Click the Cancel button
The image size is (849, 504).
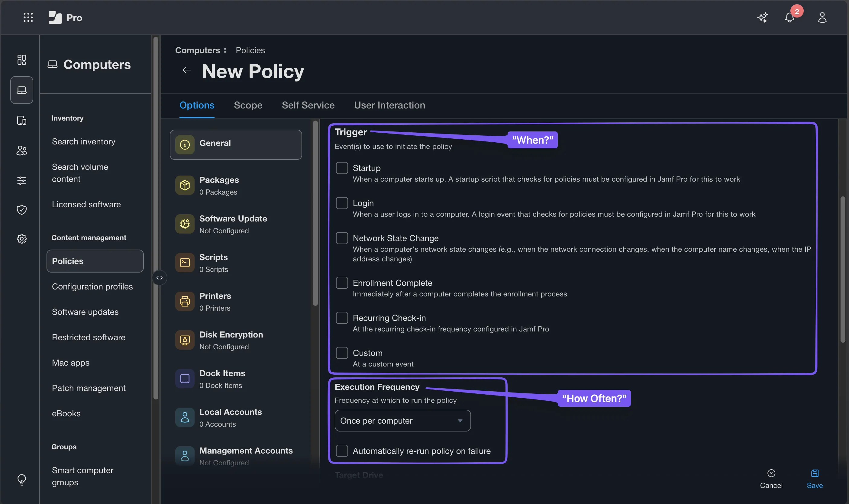point(771,479)
